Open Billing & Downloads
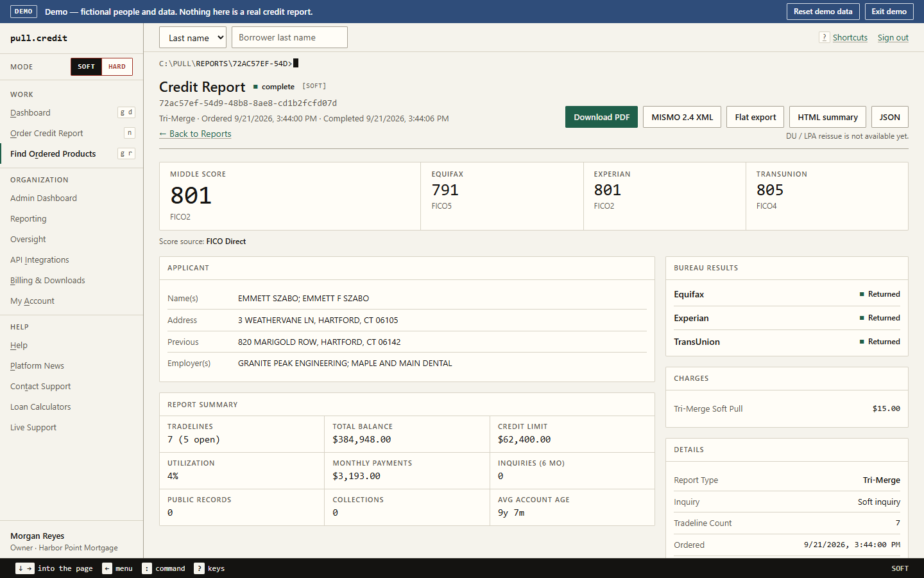 pyautogui.click(x=47, y=280)
